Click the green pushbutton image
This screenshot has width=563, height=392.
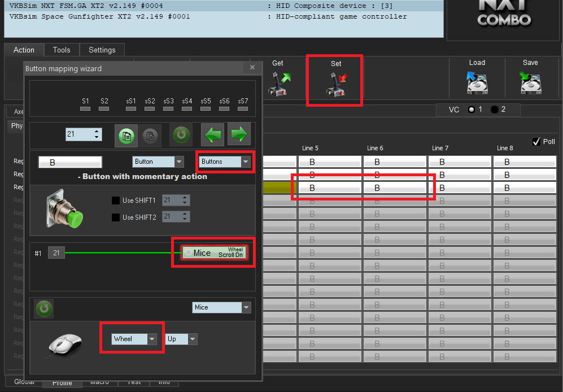(64, 209)
